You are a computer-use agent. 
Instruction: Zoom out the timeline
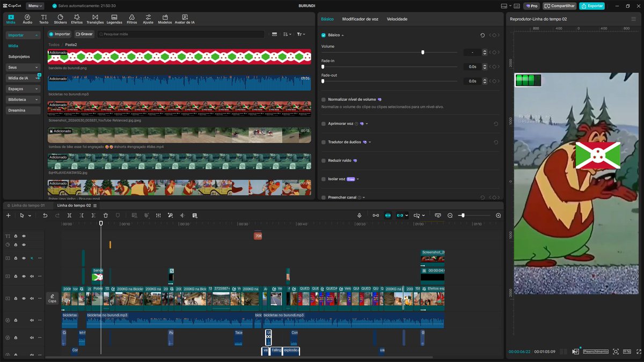450,215
